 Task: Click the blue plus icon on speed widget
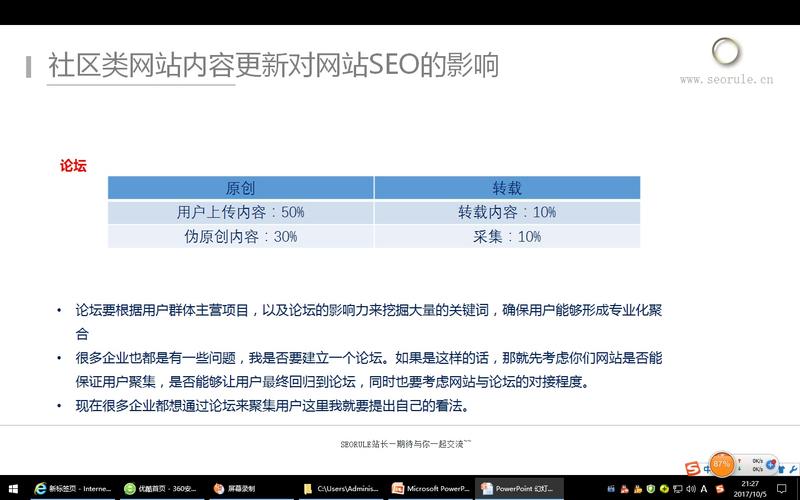pos(771,464)
